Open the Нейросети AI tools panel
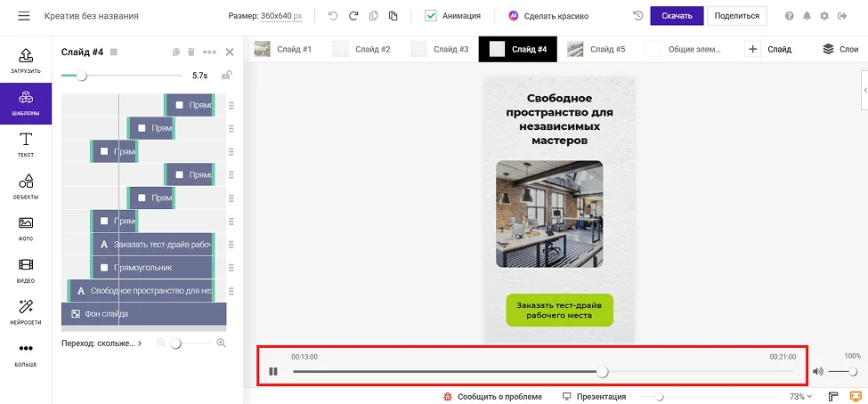The image size is (868, 404). (x=26, y=311)
